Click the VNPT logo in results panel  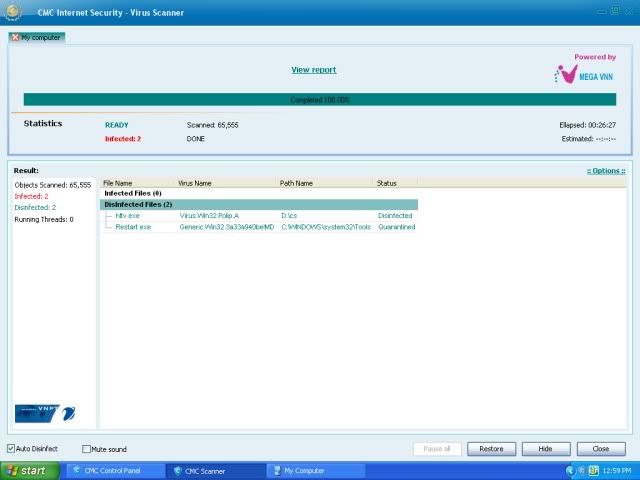click(44, 413)
